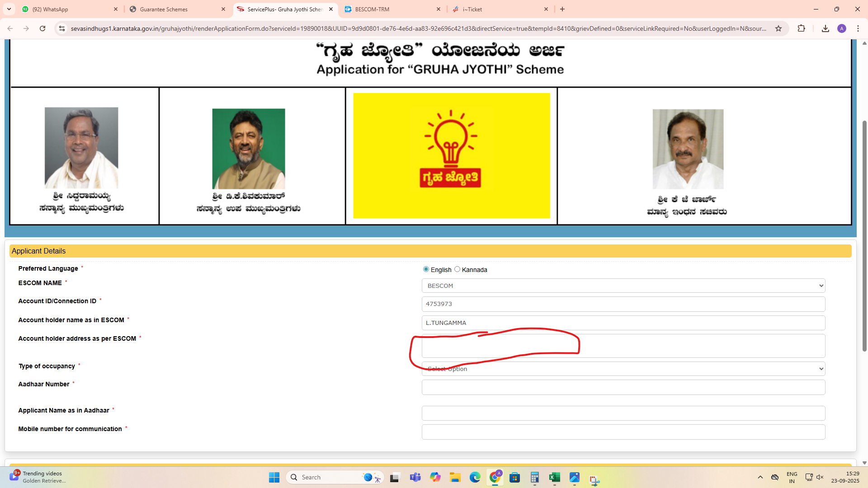This screenshot has height=488, width=868.
Task: Bookmark this page with star icon
Action: point(778,28)
